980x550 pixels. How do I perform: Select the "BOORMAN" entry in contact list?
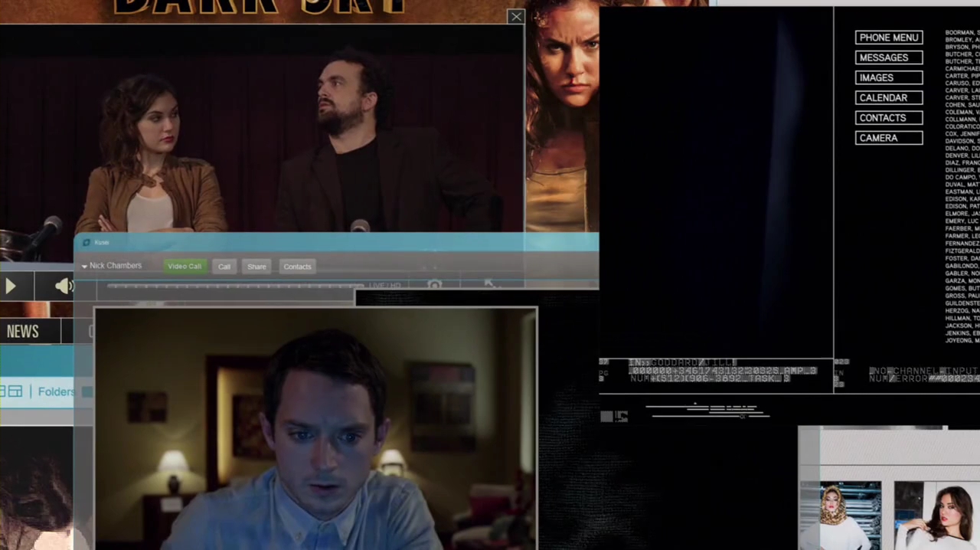coord(962,33)
